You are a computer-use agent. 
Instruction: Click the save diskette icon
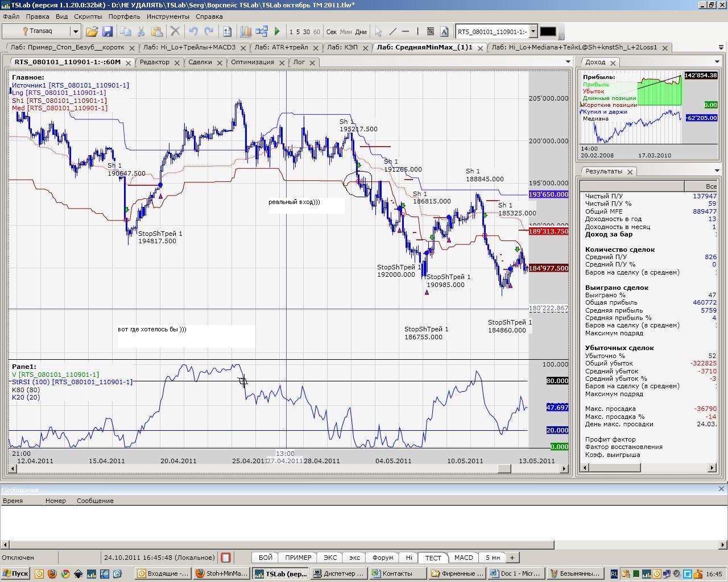point(107,32)
